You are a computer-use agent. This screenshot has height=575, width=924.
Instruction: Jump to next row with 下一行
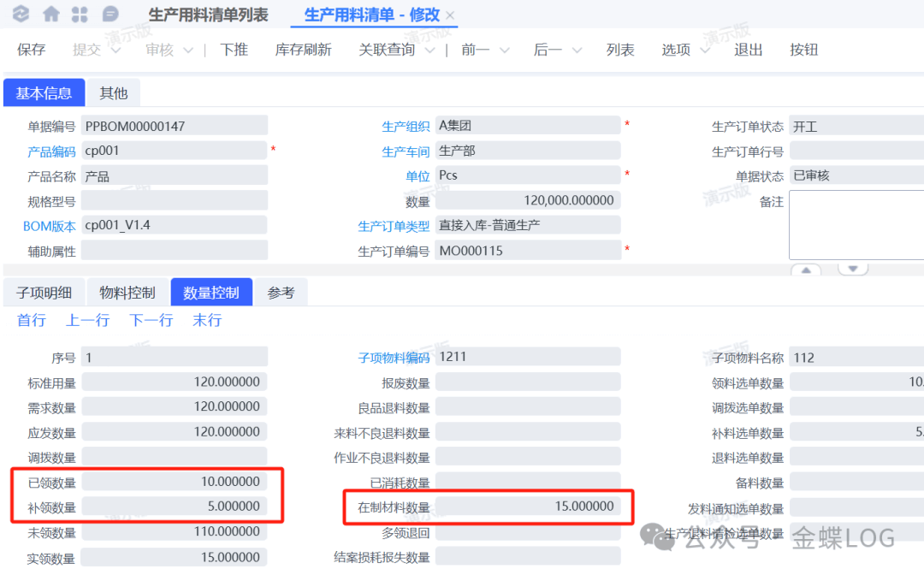(x=151, y=320)
